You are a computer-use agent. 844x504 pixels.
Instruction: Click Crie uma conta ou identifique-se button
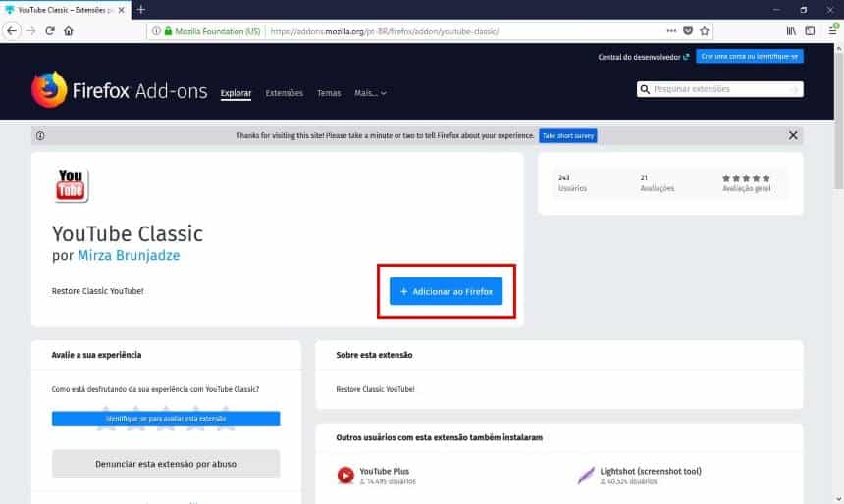pyautogui.click(x=749, y=57)
